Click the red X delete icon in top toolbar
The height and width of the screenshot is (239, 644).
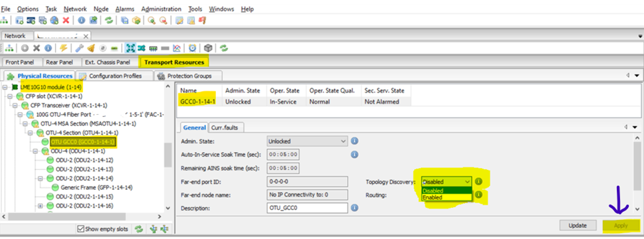(66, 20)
